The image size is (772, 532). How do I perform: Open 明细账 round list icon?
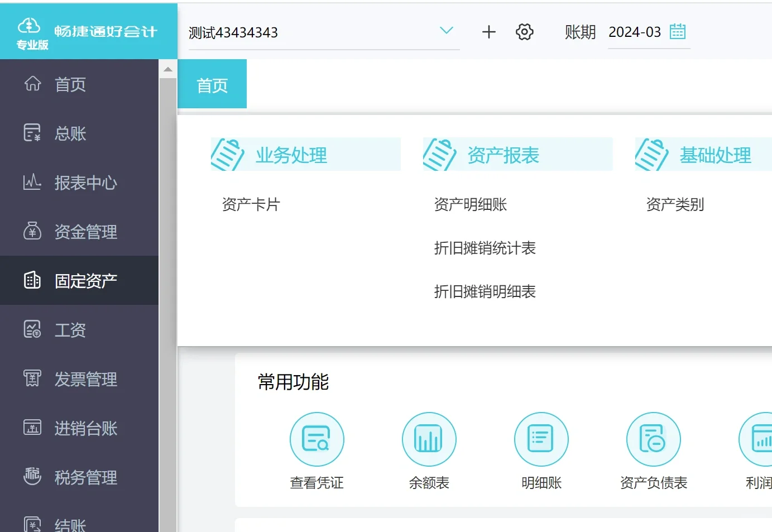[x=541, y=439]
